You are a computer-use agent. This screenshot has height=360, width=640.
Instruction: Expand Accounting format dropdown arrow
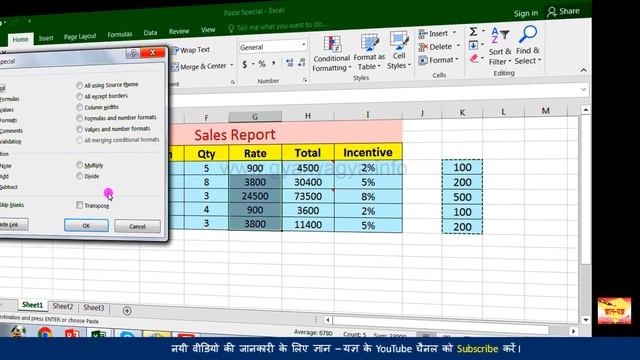click(253, 64)
